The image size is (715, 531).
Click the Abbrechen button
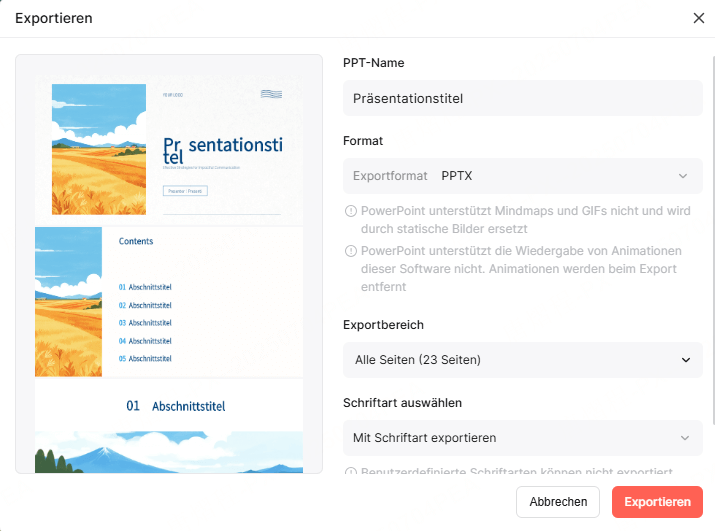pyautogui.click(x=558, y=502)
